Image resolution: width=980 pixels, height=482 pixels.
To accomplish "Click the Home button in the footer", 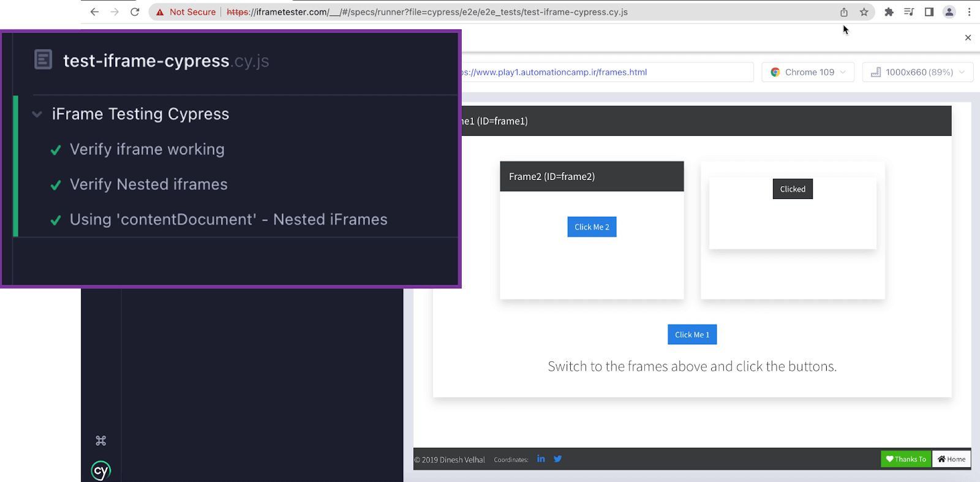I will [x=951, y=459].
